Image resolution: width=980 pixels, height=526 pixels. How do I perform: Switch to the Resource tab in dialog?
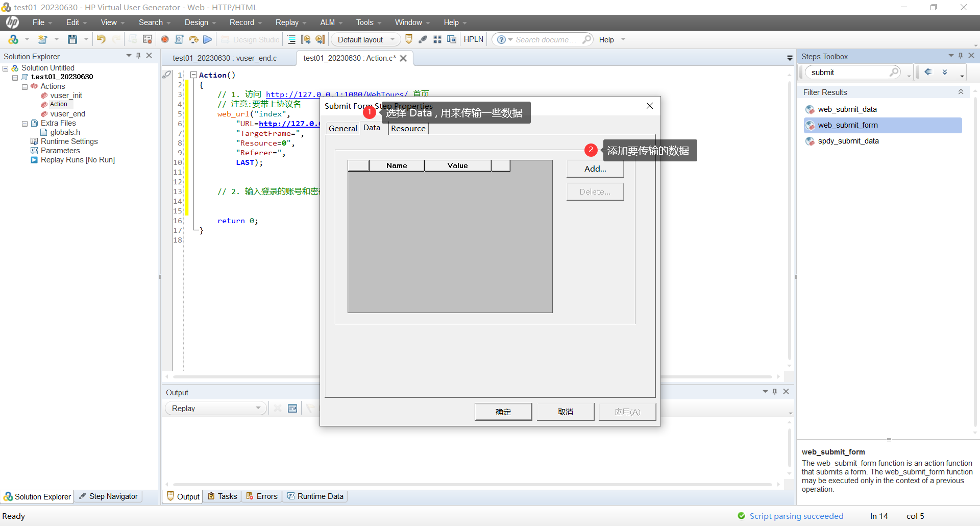pos(408,129)
